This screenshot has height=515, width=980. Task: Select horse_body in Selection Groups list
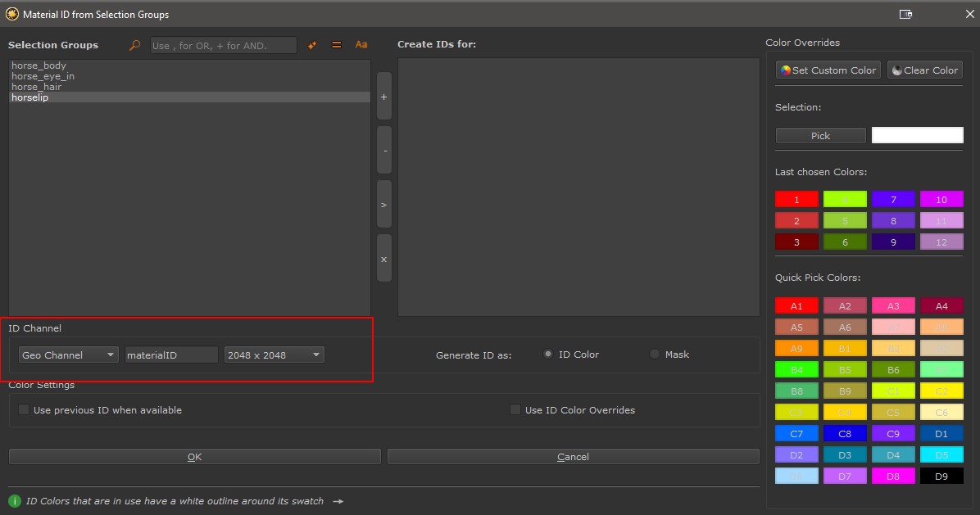[x=39, y=66]
